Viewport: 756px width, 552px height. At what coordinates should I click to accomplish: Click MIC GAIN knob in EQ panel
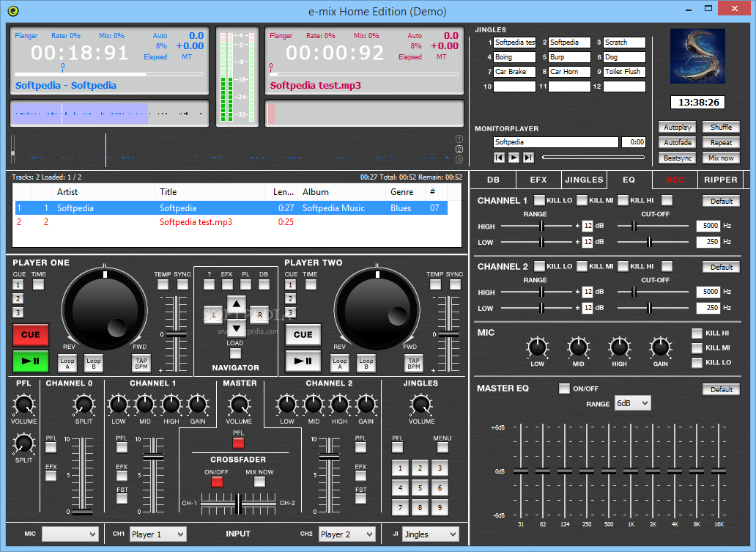coord(661,347)
